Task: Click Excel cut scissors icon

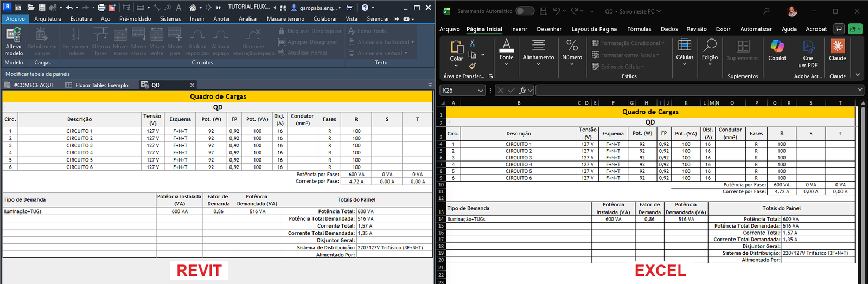Action: click(473, 43)
